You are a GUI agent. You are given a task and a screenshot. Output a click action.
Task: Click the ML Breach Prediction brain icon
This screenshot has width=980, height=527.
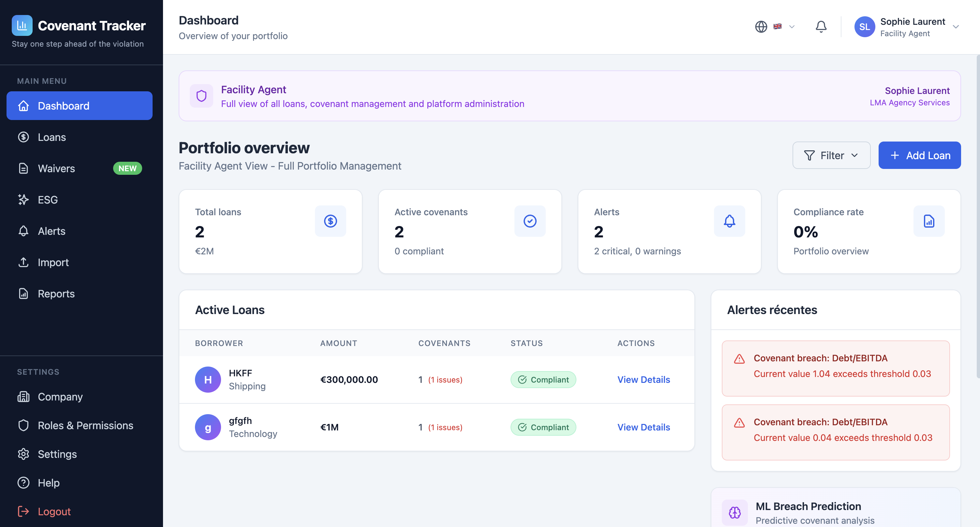pos(734,512)
